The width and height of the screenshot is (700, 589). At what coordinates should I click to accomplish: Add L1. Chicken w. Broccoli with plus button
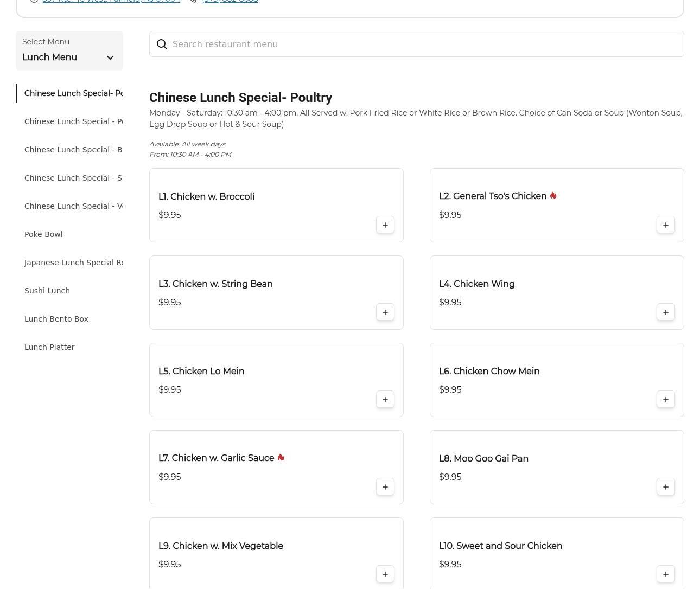point(385,225)
